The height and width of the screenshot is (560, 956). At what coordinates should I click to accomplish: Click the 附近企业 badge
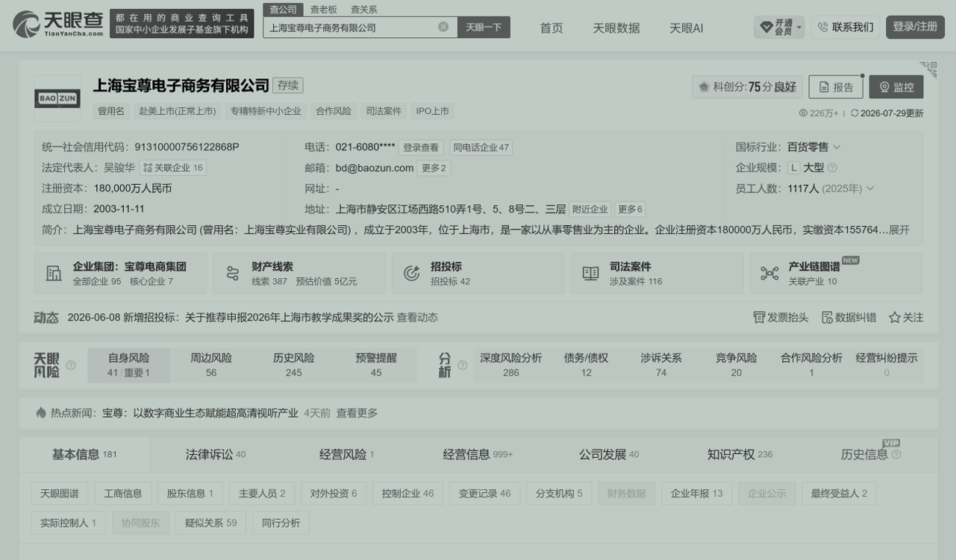[590, 210]
